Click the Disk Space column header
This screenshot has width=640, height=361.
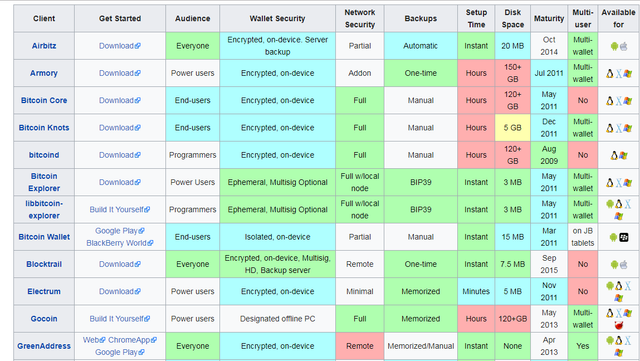coord(513,18)
